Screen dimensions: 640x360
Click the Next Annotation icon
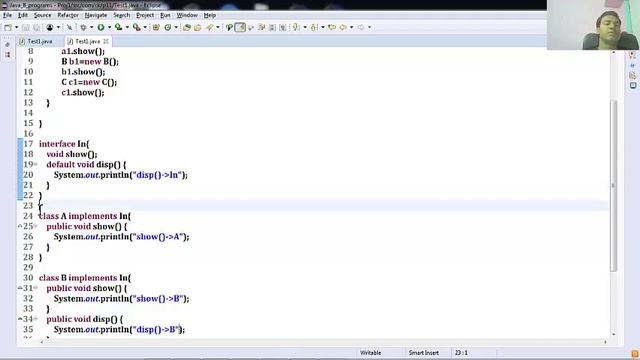296,27
